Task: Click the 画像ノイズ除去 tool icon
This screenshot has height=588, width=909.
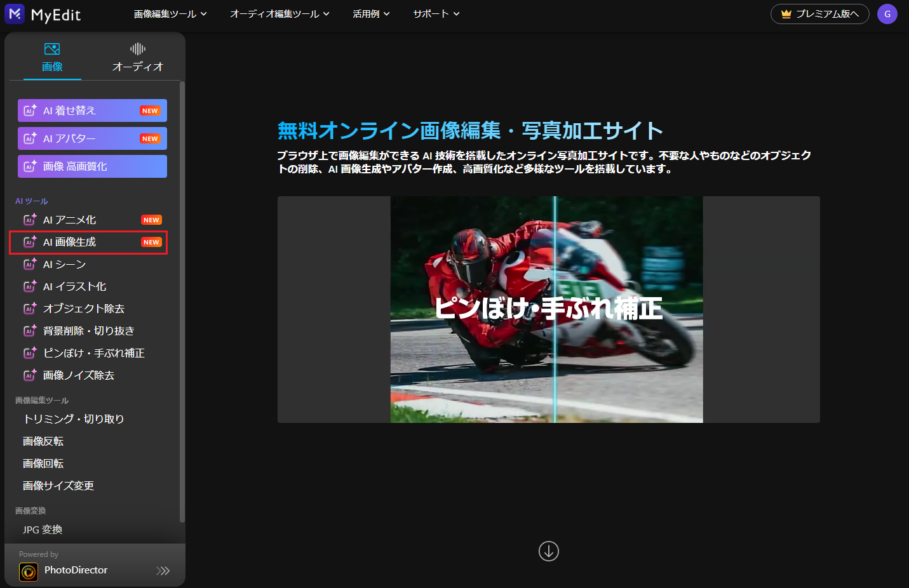Action: (x=30, y=375)
